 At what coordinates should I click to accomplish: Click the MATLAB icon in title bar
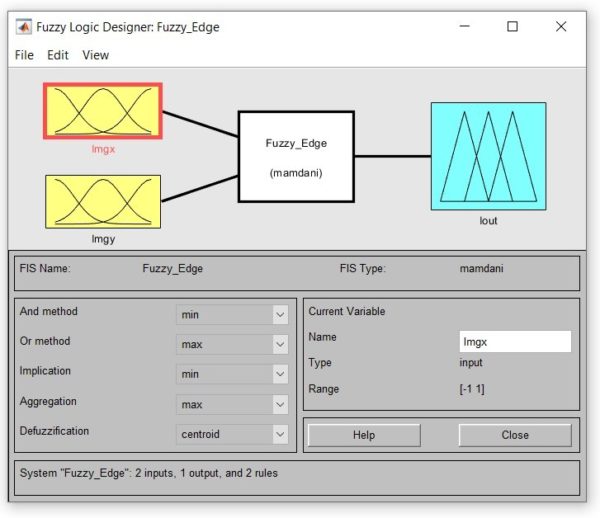pos(23,27)
